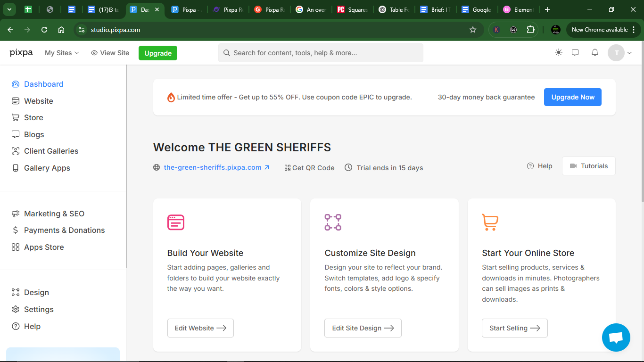This screenshot has height=362, width=644.
Task: Go to Blogs in sidebar
Action: coord(28,134)
